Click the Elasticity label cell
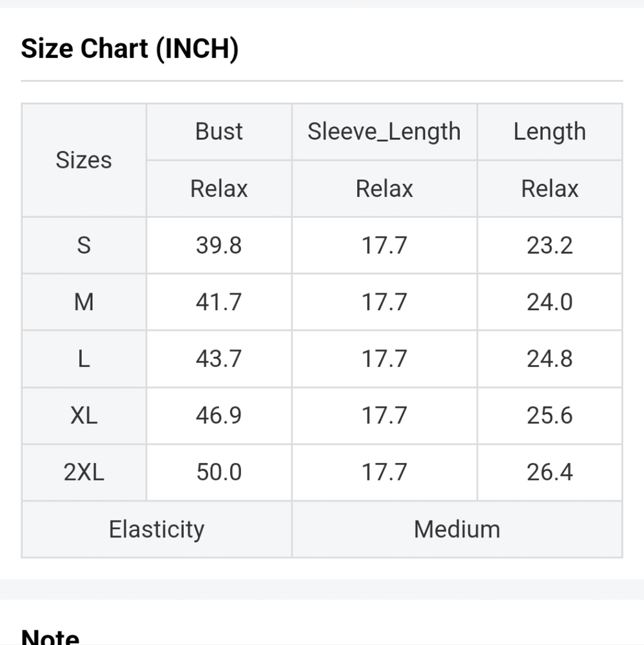Viewport: 644px width, 645px height. [x=157, y=529]
